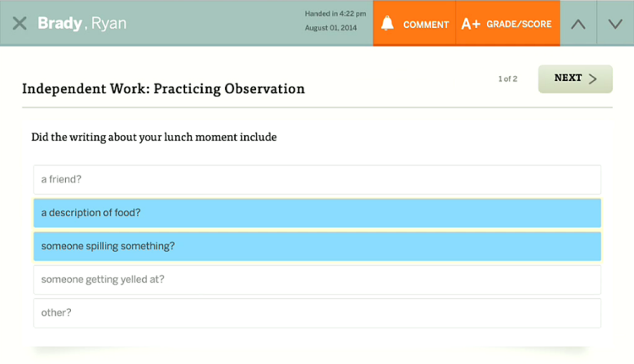Go to next student with down chevron

615,24
